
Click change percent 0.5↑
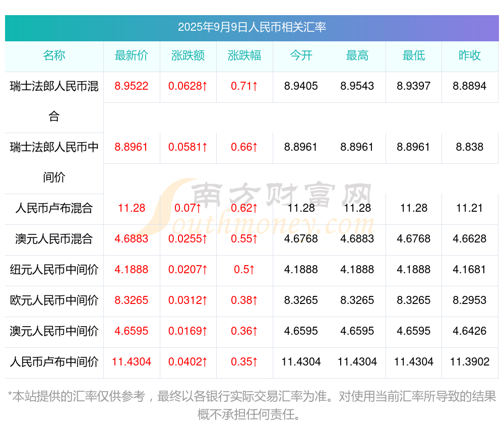[244, 270]
